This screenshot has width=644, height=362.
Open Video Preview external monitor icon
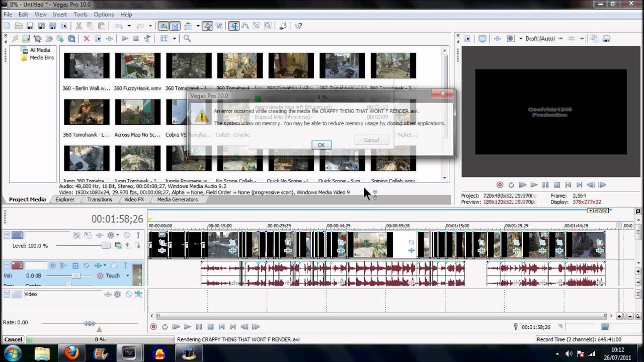[482, 38]
